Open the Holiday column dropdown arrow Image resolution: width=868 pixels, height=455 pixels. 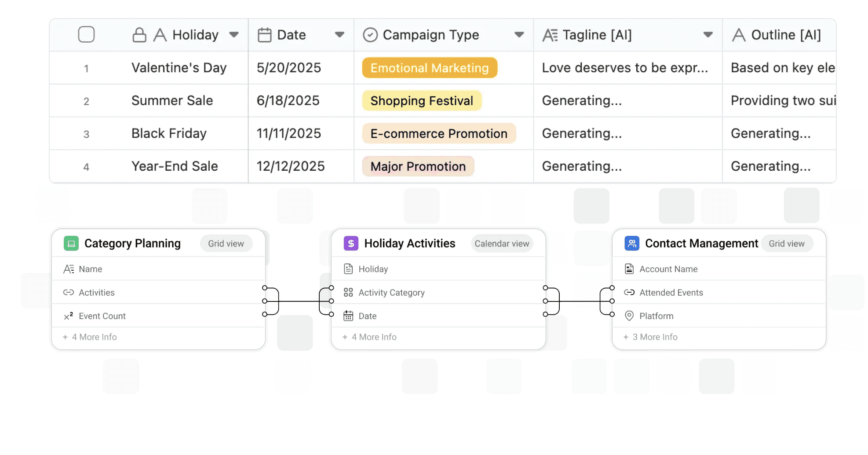click(x=234, y=35)
